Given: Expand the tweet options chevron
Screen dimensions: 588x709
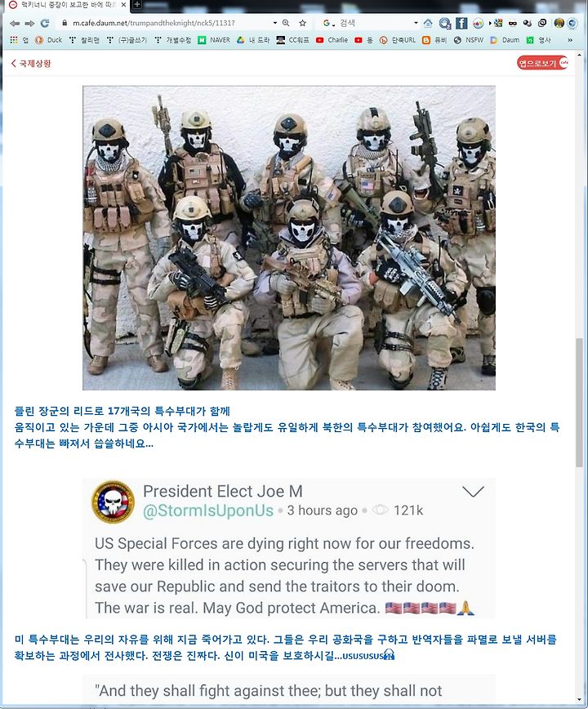Looking at the screenshot, I should tap(473, 491).
